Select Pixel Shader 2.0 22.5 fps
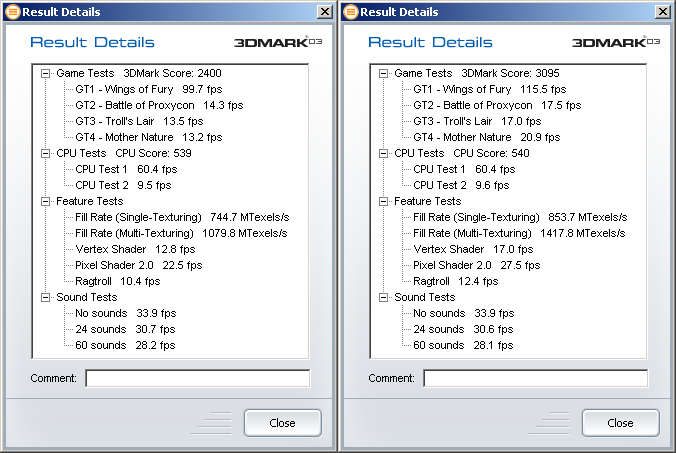This screenshot has height=453, width=676. 139,265
